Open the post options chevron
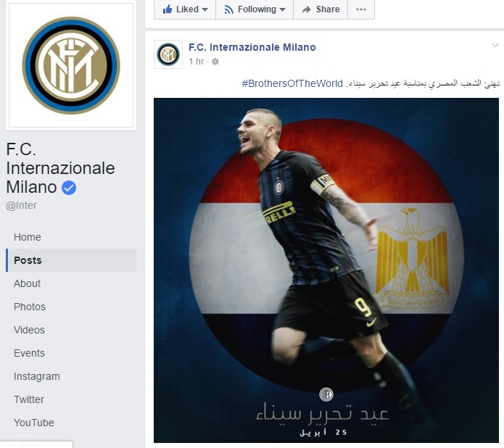Image resolution: width=504 pixels, height=448 pixels. click(495, 46)
